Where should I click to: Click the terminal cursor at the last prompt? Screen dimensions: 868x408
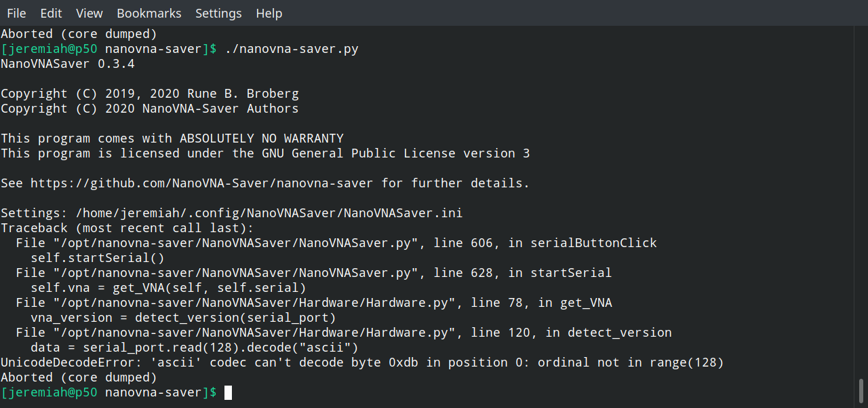pyautogui.click(x=228, y=392)
